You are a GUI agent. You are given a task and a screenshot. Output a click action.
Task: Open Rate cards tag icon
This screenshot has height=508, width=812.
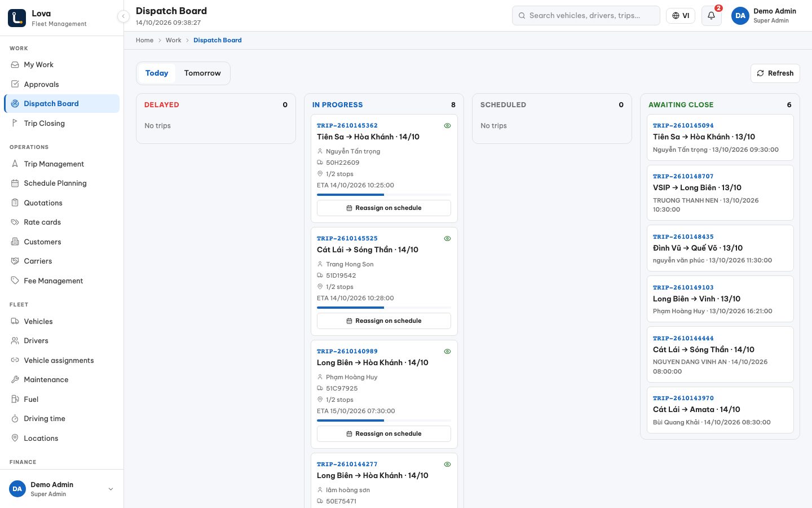coord(15,222)
